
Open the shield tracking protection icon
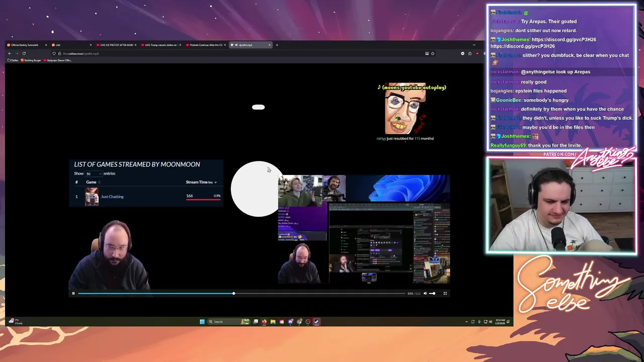54,53
